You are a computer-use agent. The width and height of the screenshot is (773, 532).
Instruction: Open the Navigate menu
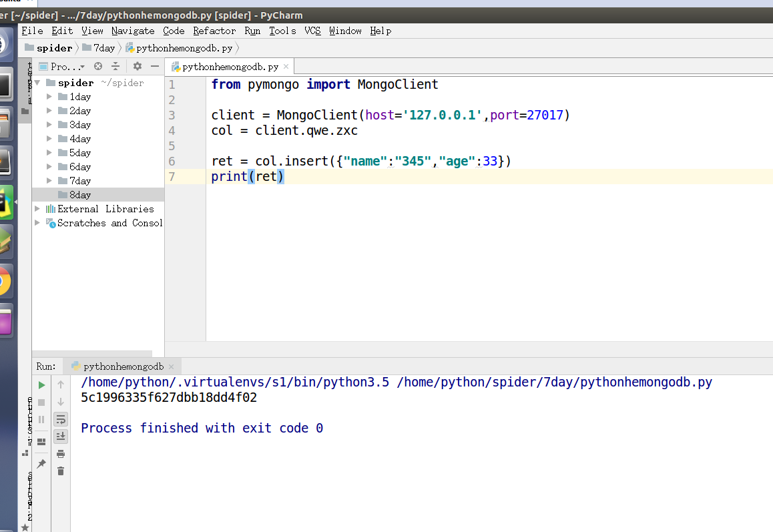pyautogui.click(x=133, y=31)
